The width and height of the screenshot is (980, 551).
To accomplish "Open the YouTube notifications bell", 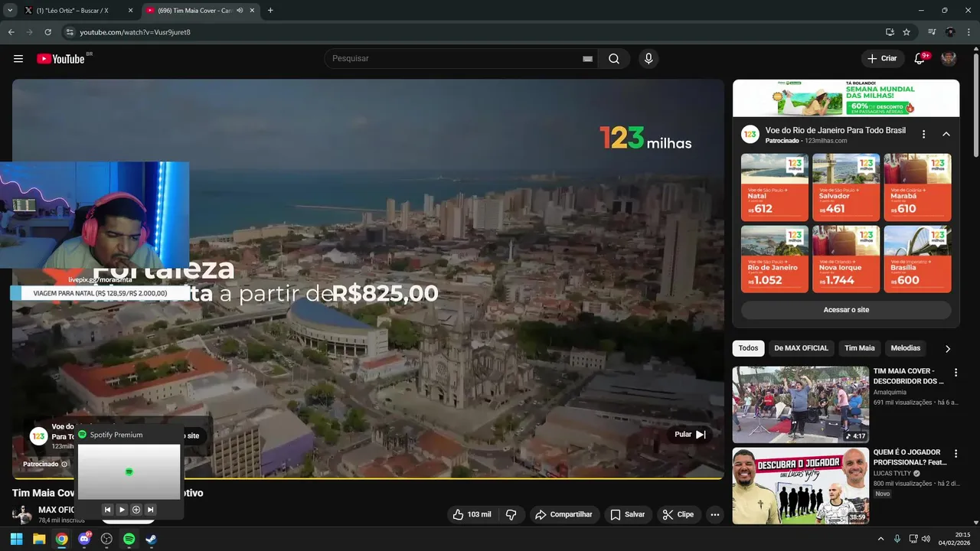I will click(920, 59).
